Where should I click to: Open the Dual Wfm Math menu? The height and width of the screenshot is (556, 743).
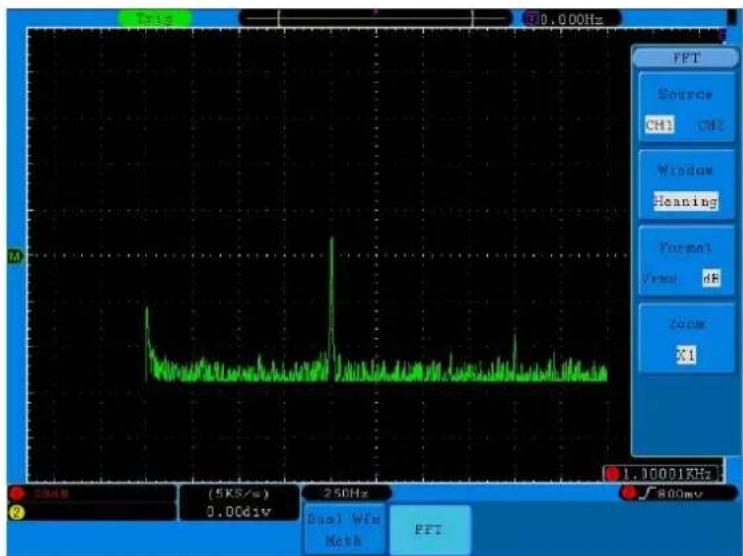[x=344, y=529]
